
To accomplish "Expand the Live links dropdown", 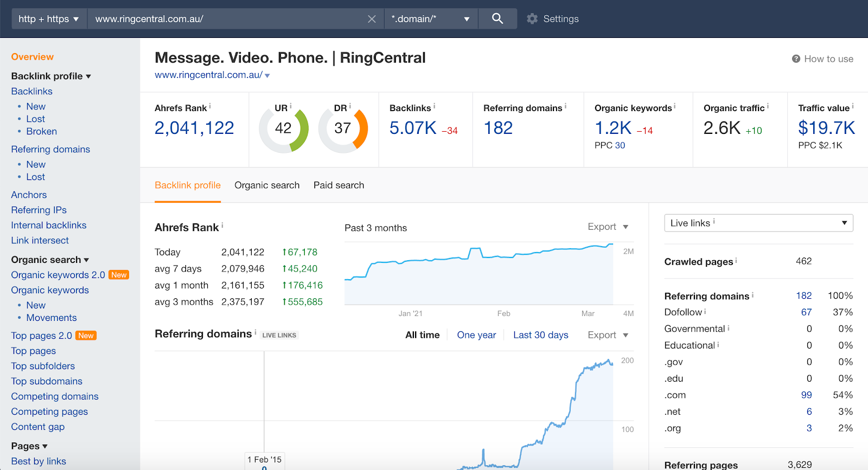I will [758, 223].
